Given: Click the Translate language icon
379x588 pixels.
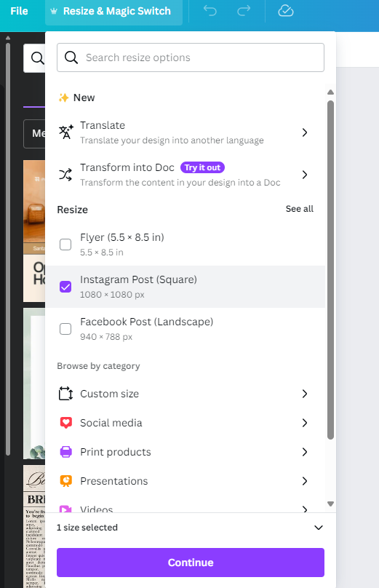Looking at the screenshot, I should [x=66, y=132].
